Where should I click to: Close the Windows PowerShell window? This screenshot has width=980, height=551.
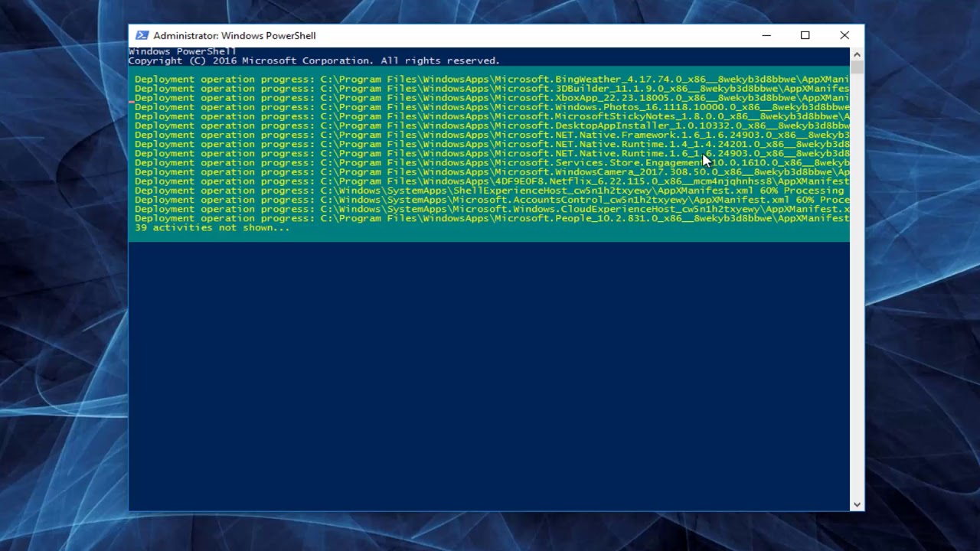[844, 35]
